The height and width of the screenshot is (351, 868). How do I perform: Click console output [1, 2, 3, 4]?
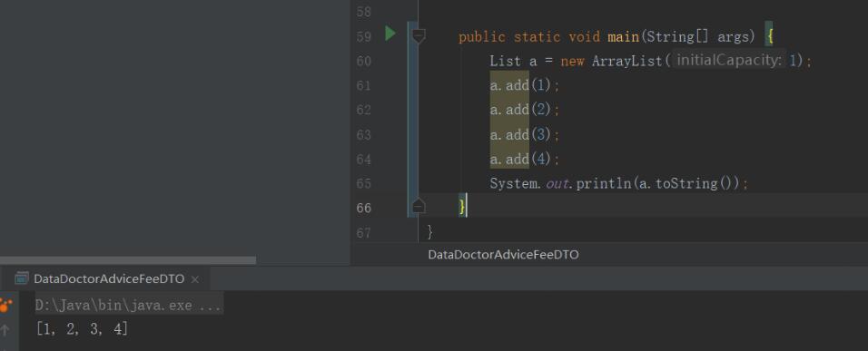(82, 329)
